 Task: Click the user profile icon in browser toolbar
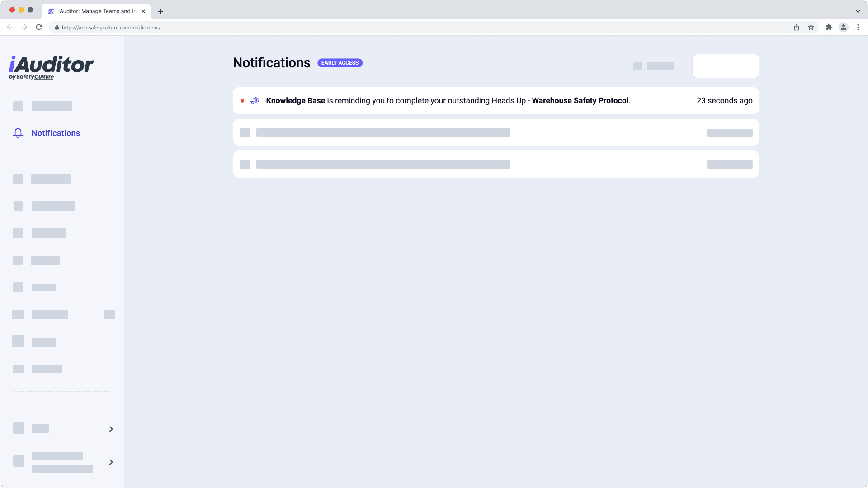pyautogui.click(x=844, y=28)
